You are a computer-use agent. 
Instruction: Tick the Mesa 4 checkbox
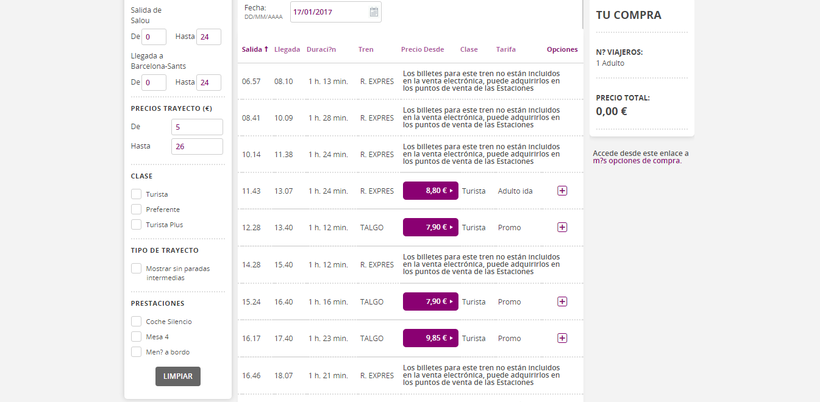pyautogui.click(x=136, y=336)
